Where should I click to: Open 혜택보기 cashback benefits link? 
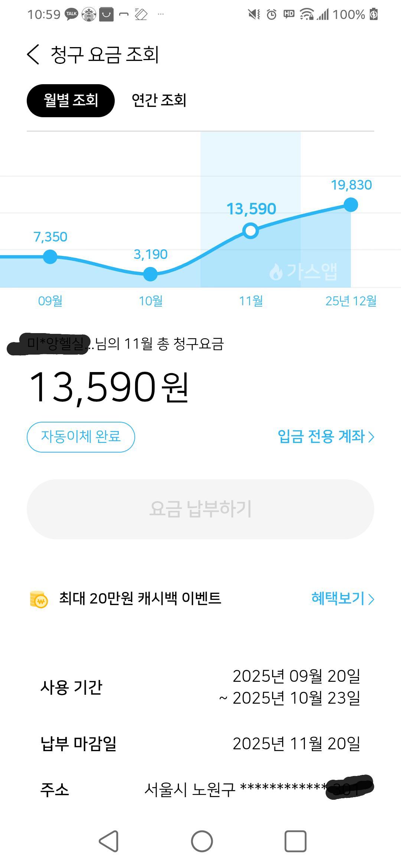tap(342, 598)
